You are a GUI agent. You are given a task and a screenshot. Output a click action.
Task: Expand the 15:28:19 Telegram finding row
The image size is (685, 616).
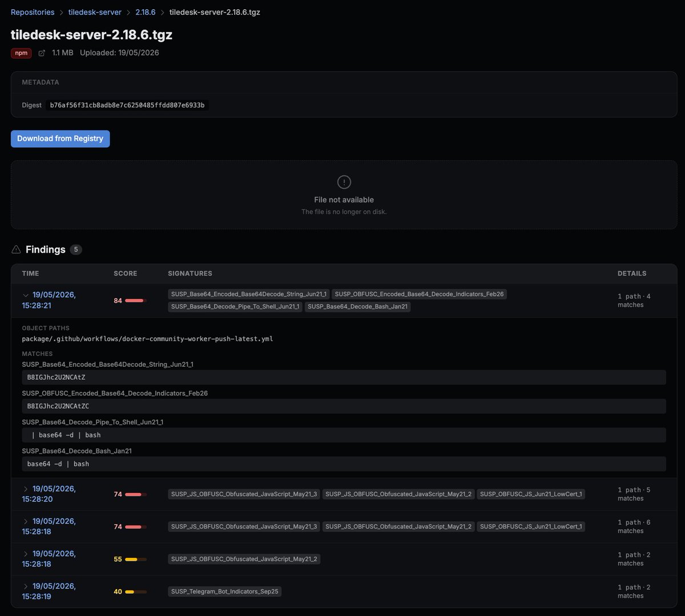[25, 586]
